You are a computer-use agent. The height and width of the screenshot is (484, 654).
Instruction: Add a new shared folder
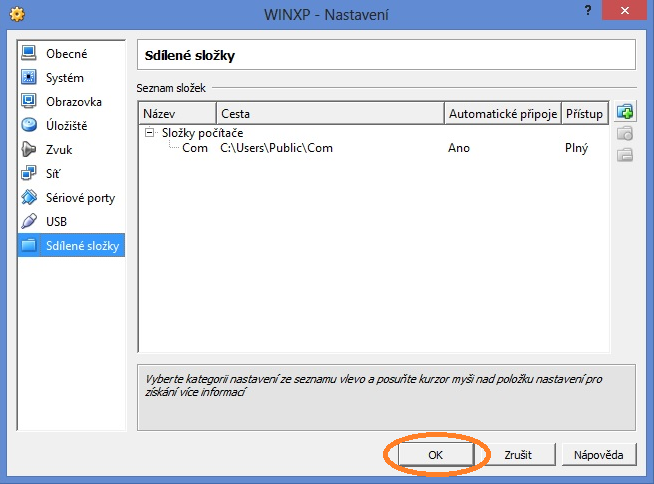pyautogui.click(x=625, y=112)
